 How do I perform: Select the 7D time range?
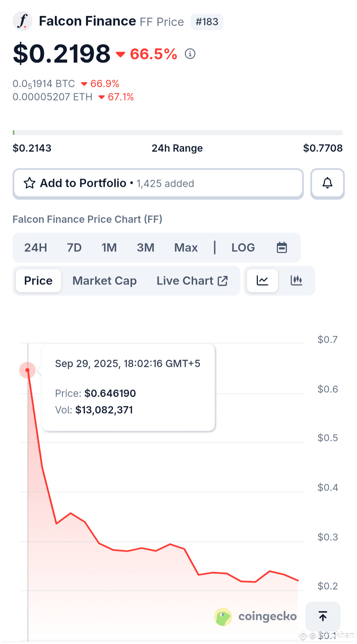[x=74, y=248]
